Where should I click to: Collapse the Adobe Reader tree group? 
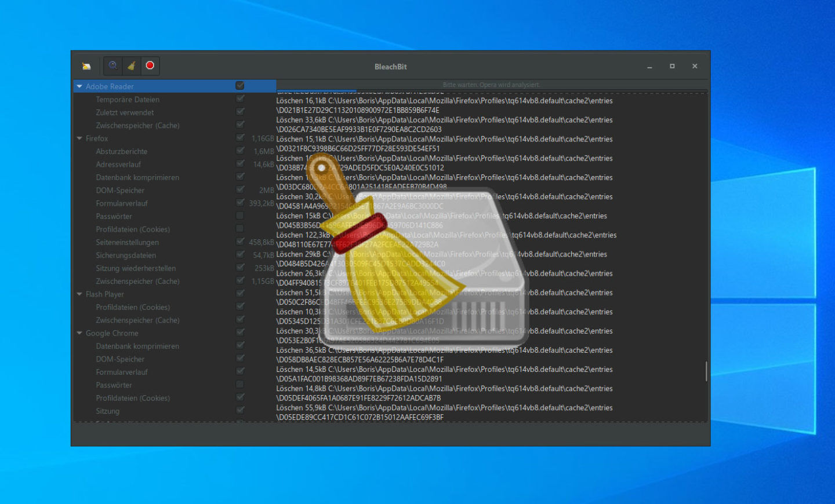pos(79,86)
